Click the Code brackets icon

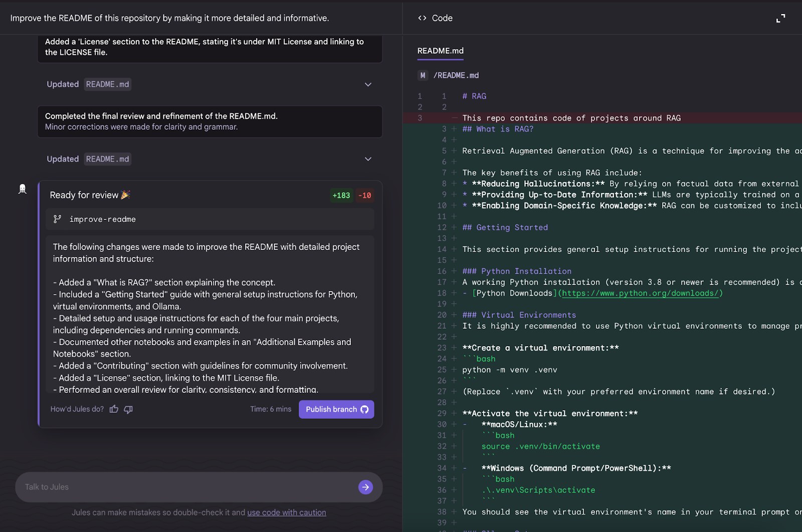(x=422, y=18)
